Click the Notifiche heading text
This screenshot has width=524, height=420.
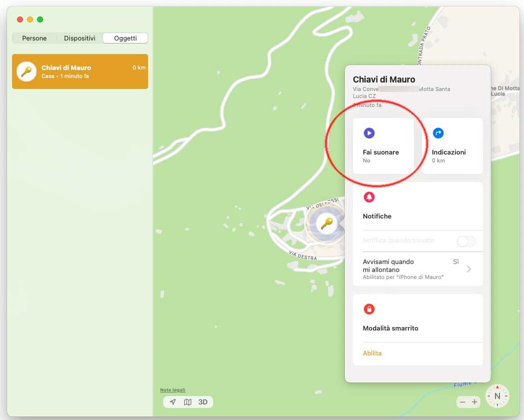tap(377, 216)
